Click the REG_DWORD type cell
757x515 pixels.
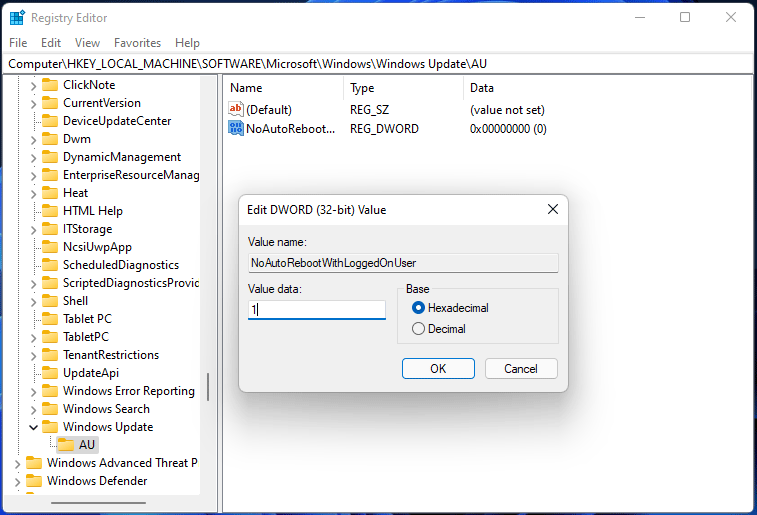point(384,129)
